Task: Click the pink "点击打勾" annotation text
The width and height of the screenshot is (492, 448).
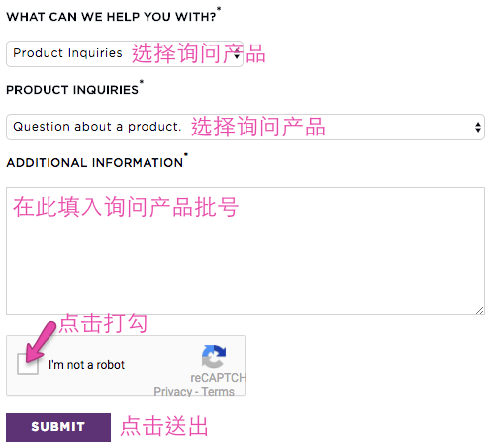Action: coord(103,323)
